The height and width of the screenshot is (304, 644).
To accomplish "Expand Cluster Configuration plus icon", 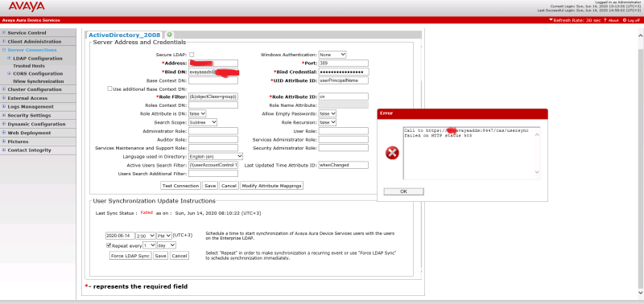I will pyautogui.click(x=4, y=89).
